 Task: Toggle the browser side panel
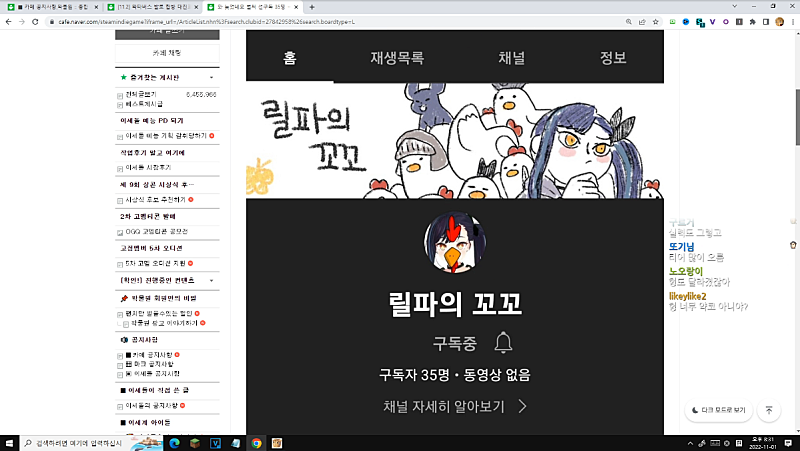tap(765, 22)
